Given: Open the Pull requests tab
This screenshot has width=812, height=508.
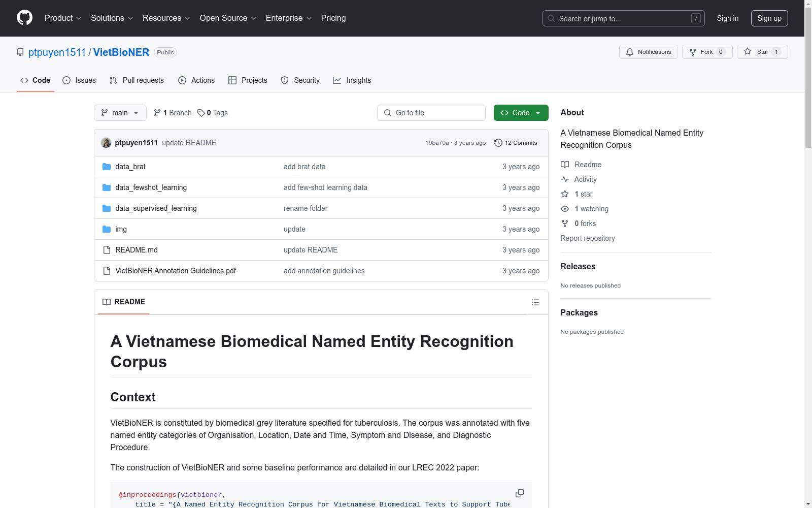Looking at the screenshot, I should coord(137,80).
